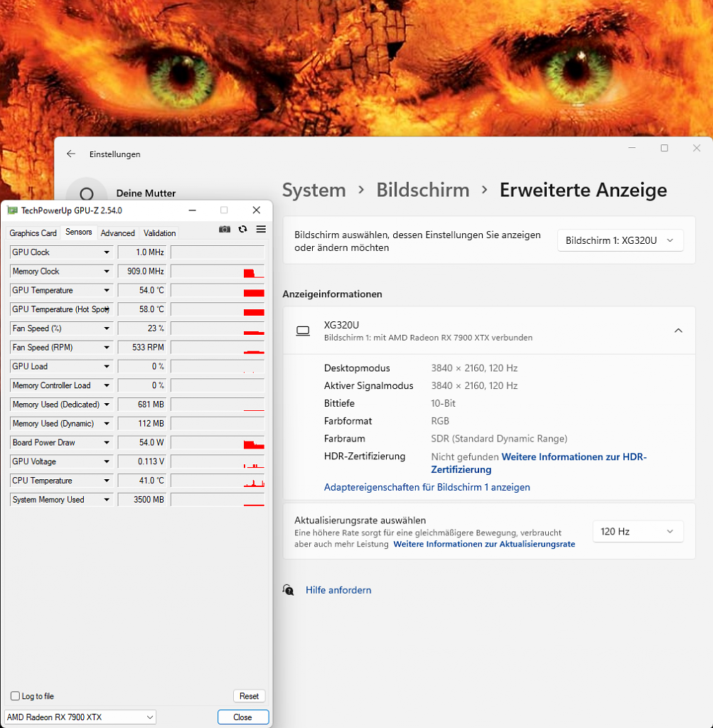Click the Hilfe anfordern link
Image resolution: width=713 pixels, height=728 pixels.
click(x=338, y=590)
